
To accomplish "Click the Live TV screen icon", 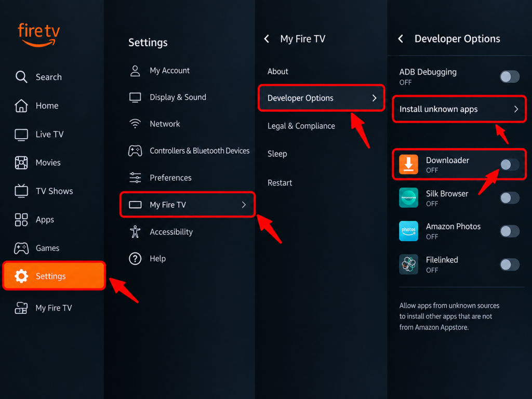I will click(x=21, y=135).
